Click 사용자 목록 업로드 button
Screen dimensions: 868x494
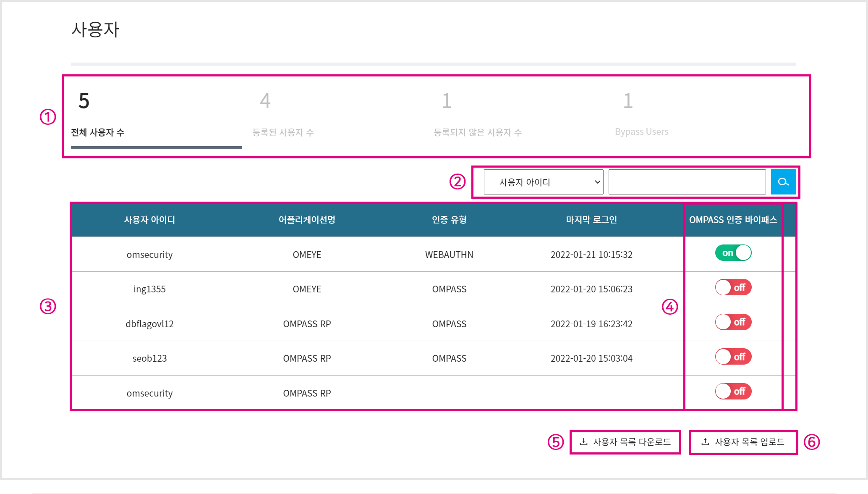743,442
